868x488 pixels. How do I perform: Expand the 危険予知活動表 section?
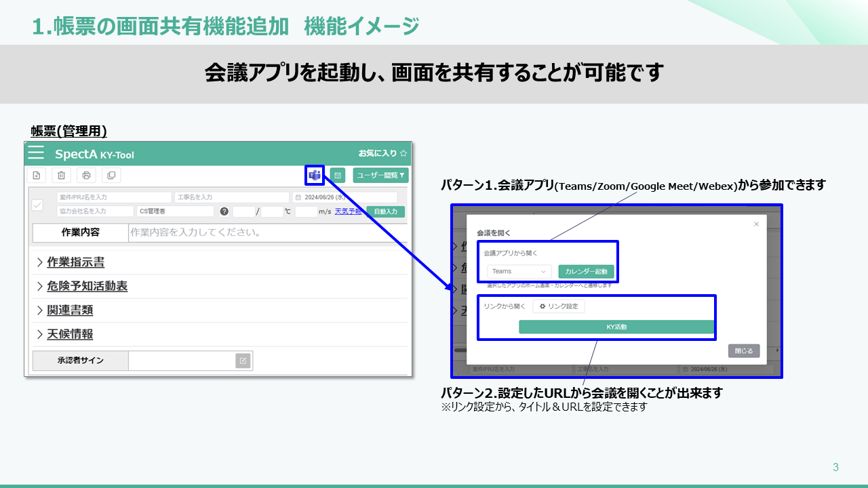(87, 286)
